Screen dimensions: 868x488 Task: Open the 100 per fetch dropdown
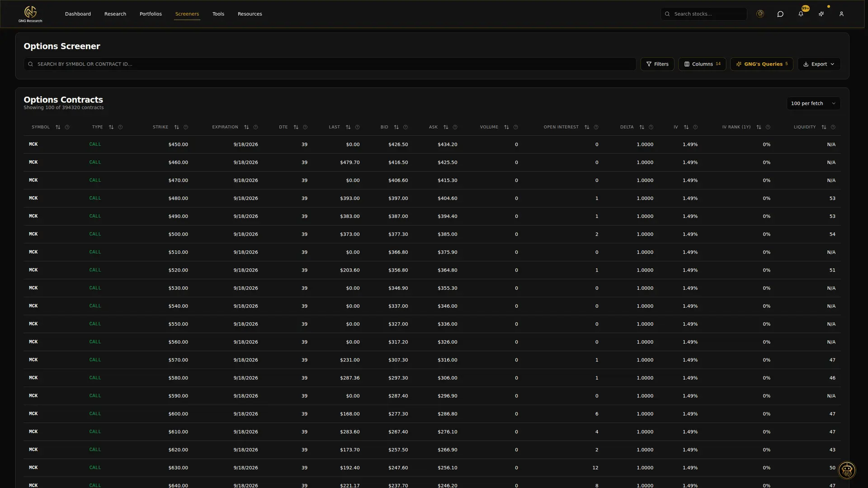[813, 103]
